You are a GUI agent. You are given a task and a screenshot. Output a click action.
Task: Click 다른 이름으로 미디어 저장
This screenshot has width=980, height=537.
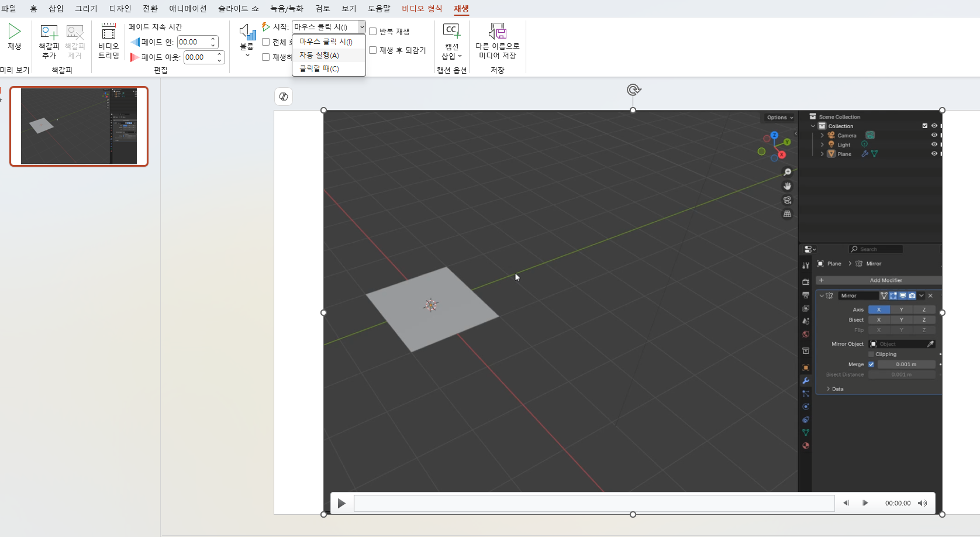pyautogui.click(x=498, y=41)
